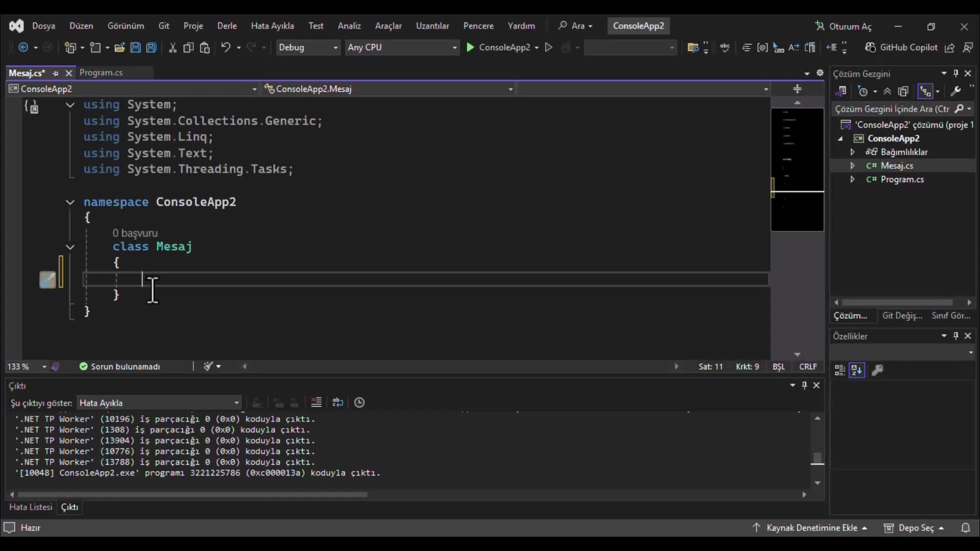The height and width of the screenshot is (551, 980).
Task: Click the split editor icon above scrollbar
Action: 797,89
